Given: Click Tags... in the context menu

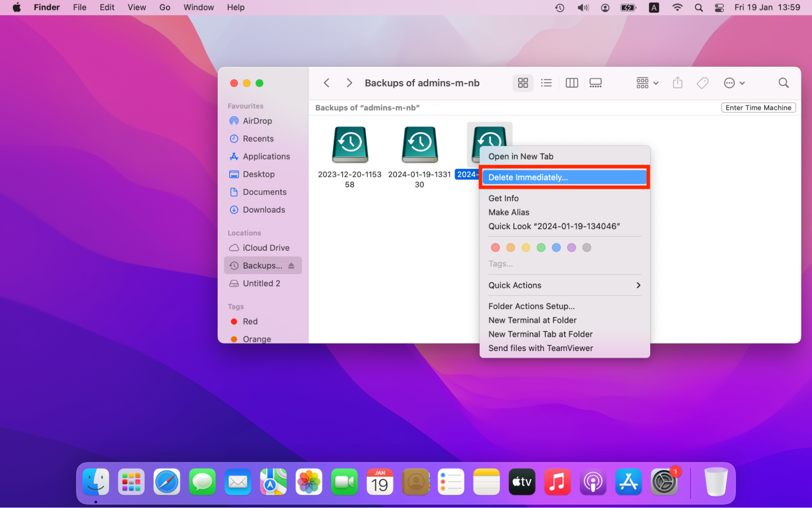Looking at the screenshot, I should (x=500, y=264).
